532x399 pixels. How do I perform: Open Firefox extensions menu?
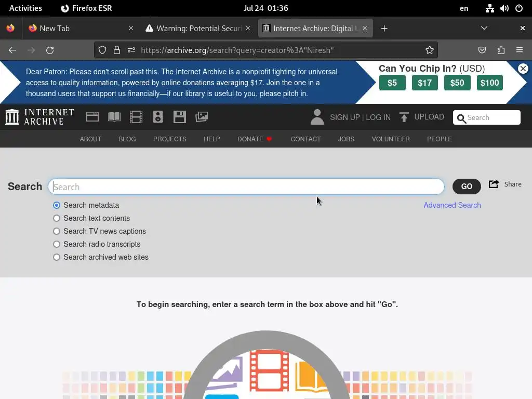pyautogui.click(x=501, y=50)
